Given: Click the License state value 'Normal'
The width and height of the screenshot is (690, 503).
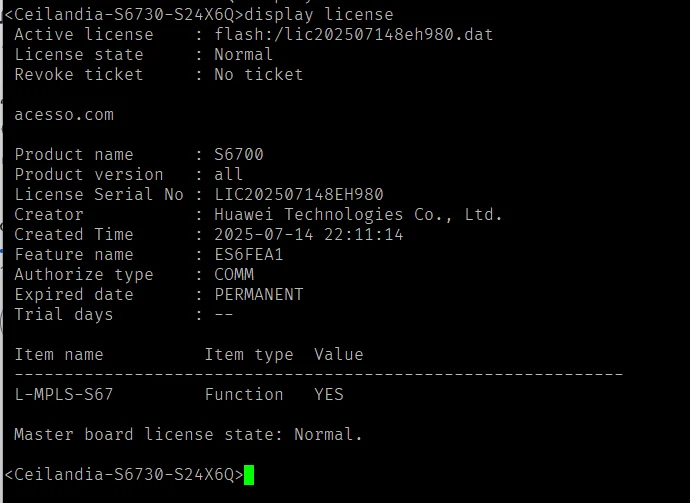Looking at the screenshot, I should [x=243, y=55].
